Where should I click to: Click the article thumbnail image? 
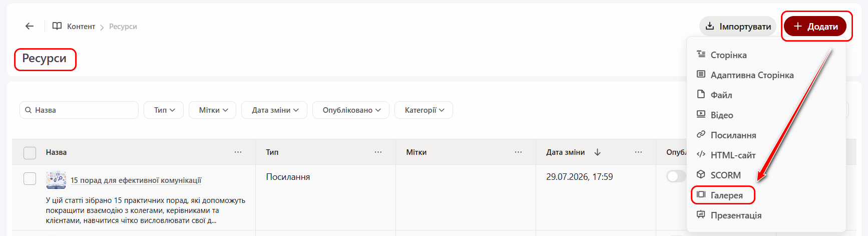(x=56, y=180)
